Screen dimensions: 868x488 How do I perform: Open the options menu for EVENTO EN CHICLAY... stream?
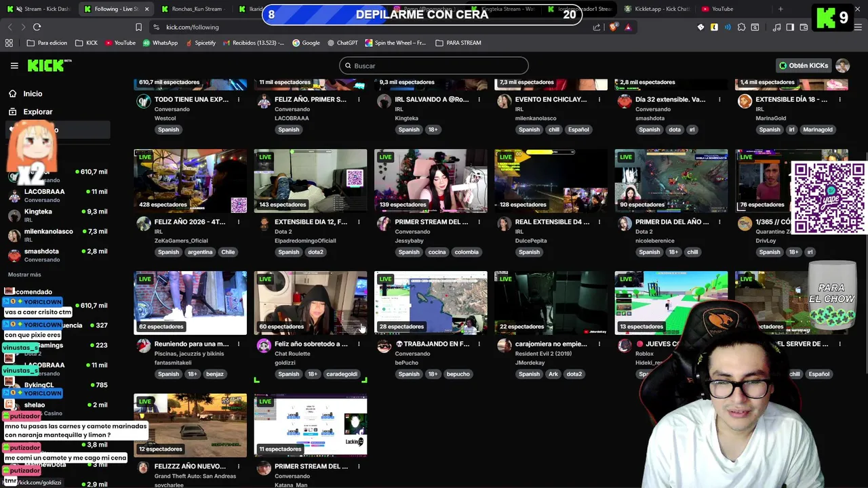pos(599,100)
